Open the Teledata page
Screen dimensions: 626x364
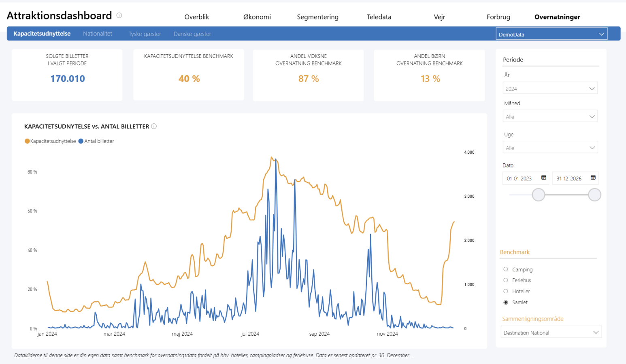tap(379, 17)
